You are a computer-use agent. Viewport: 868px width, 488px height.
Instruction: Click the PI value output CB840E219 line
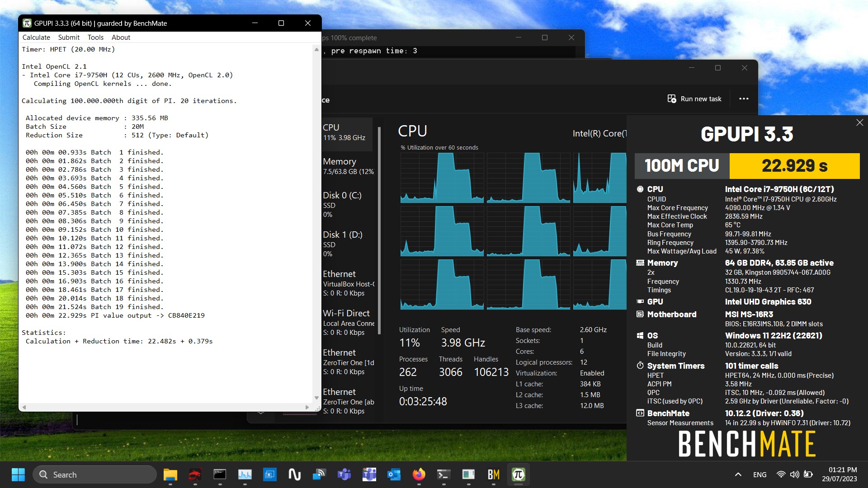115,315
